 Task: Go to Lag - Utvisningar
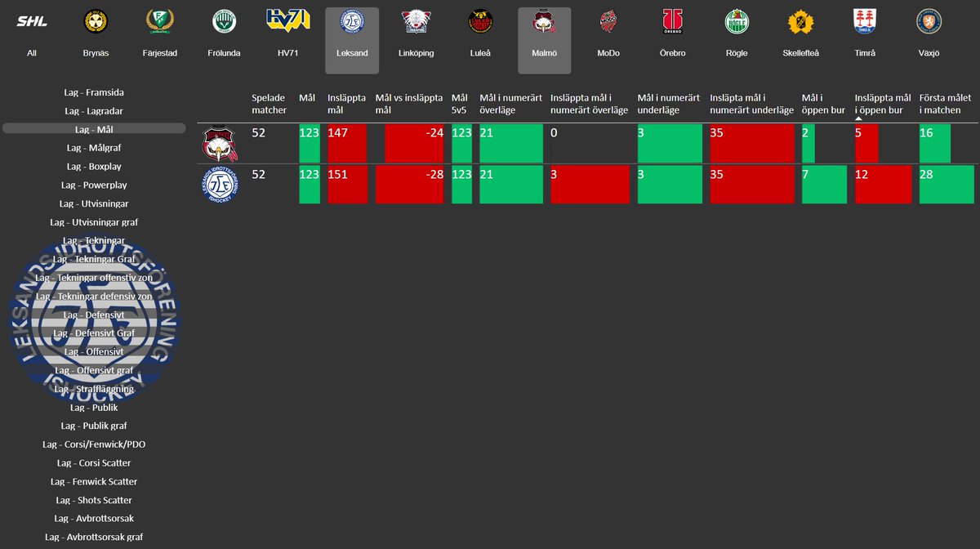[94, 203]
